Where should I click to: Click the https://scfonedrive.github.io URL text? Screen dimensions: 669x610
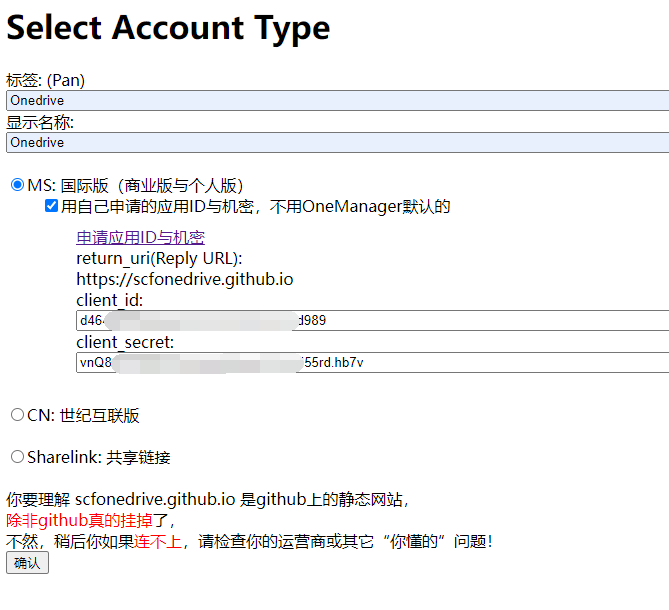pos(185,279)
